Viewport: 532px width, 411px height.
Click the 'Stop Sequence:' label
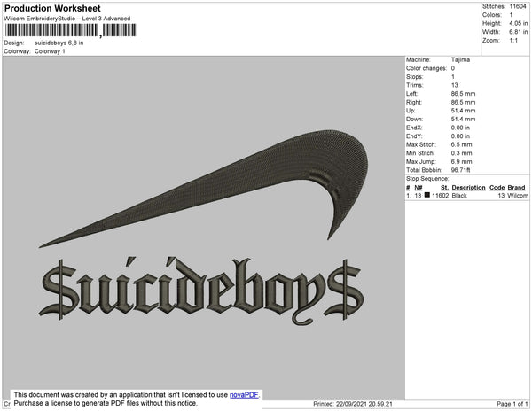point(427,179)
